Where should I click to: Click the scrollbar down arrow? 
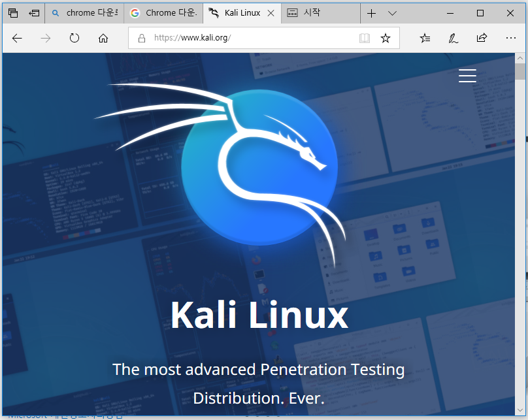[520, 410]
